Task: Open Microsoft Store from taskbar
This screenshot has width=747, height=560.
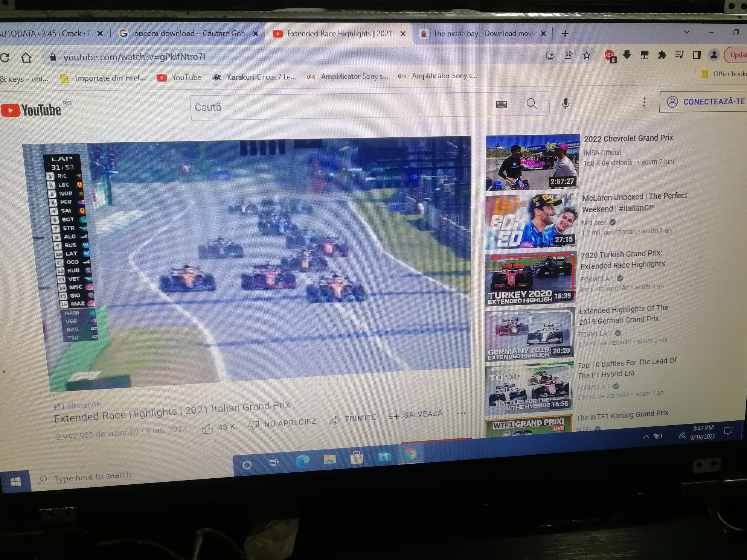Action: pos(357,458)
